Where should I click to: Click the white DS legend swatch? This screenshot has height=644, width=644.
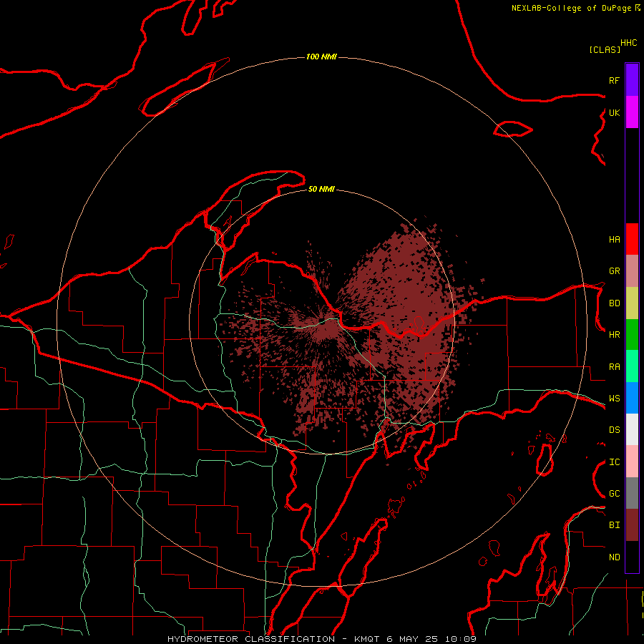632,429
